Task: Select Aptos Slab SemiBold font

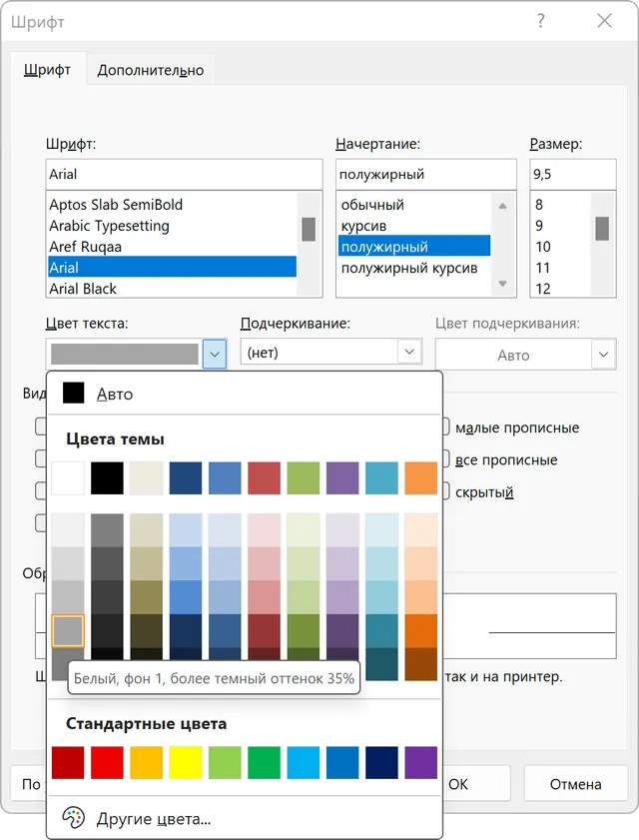Action: pos(172,204)
